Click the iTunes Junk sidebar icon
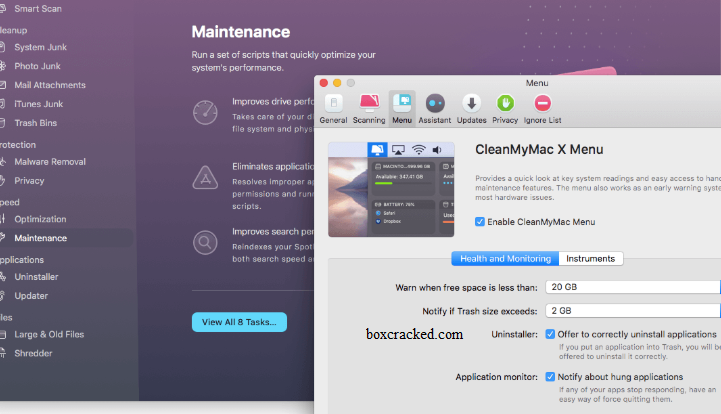This screenshot has height=414, width=721. click(x=2, y=104)
